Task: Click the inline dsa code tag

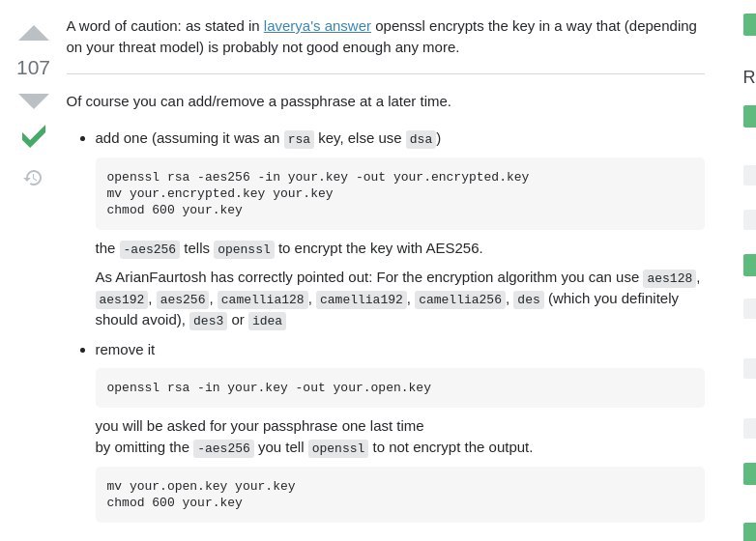Action: click(421, 139)
